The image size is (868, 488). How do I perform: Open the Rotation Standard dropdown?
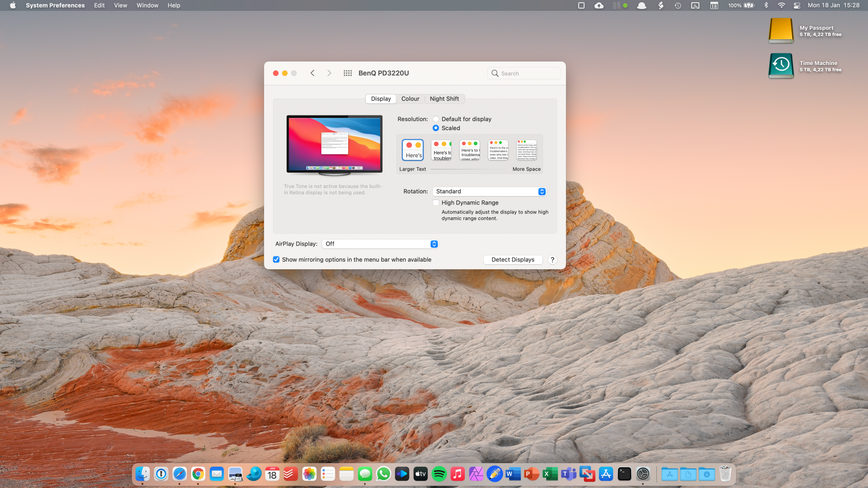489,192
